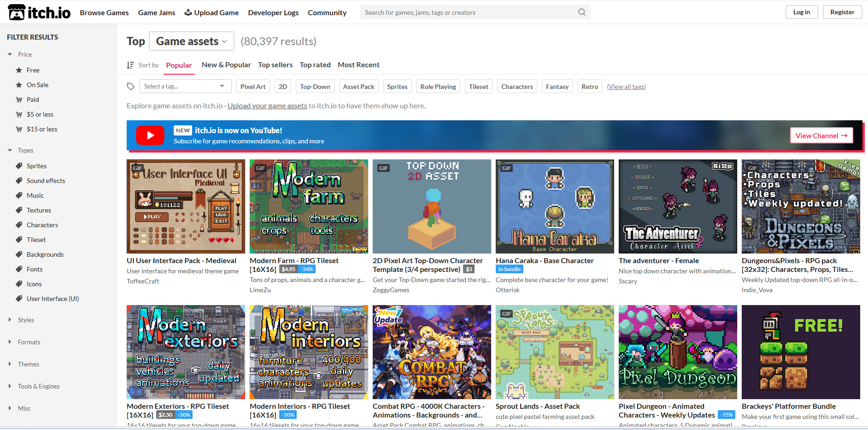Open Community in top navigation
The height and width of the screenshot is (430, 868).
(327, 12)
